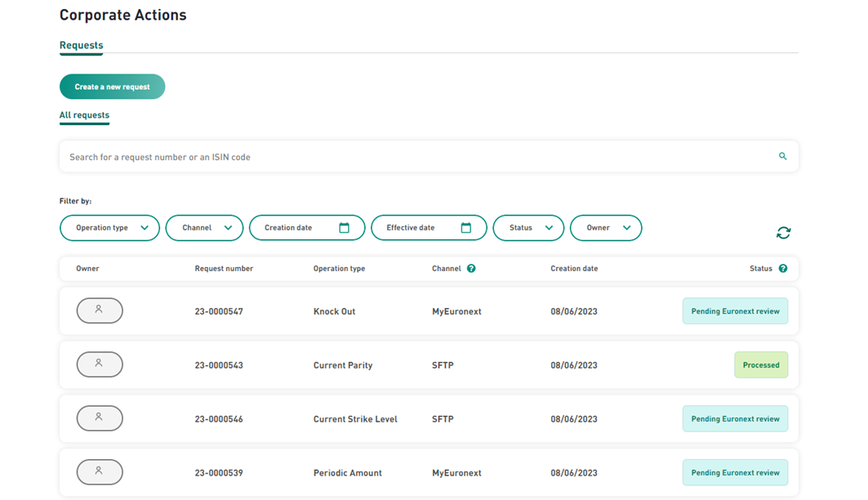Image resolution: width=868 pixels, height=500 pixels.
Task: Click the Create a new request button
Action: [112, 87]
